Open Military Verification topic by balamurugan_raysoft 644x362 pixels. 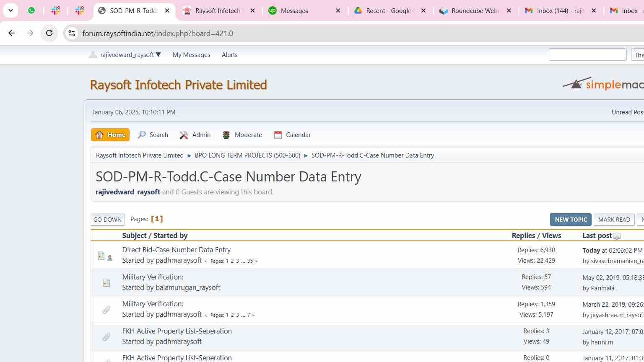pos(153,277)
